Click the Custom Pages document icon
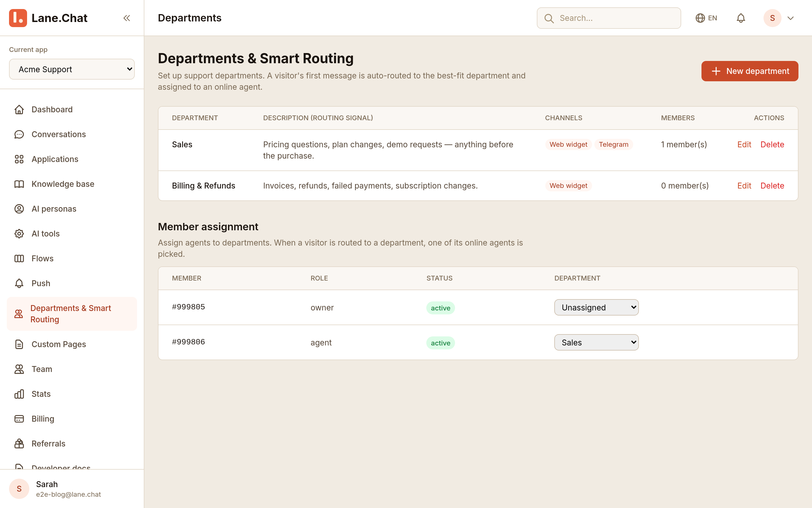Viewport: 812px width, 508px height. point(19,344)
